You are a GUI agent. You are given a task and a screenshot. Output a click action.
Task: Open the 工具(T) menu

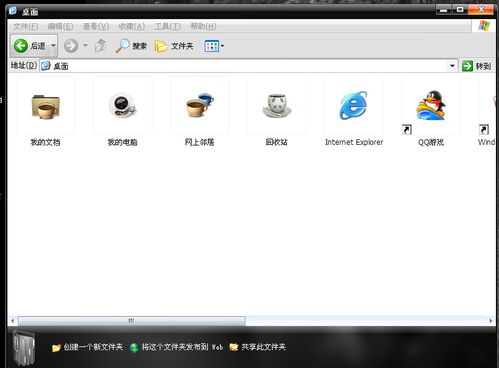[x=167, y=26]
